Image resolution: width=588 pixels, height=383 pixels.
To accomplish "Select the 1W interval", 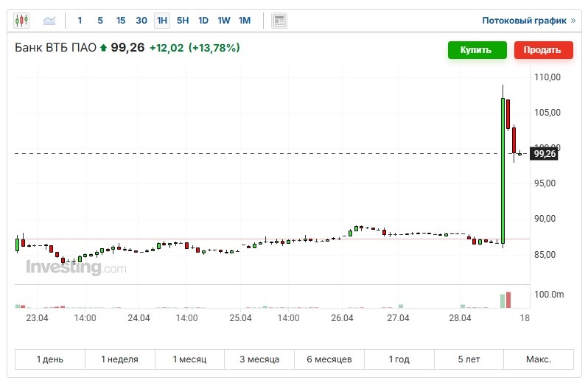I will coord(224,21).
